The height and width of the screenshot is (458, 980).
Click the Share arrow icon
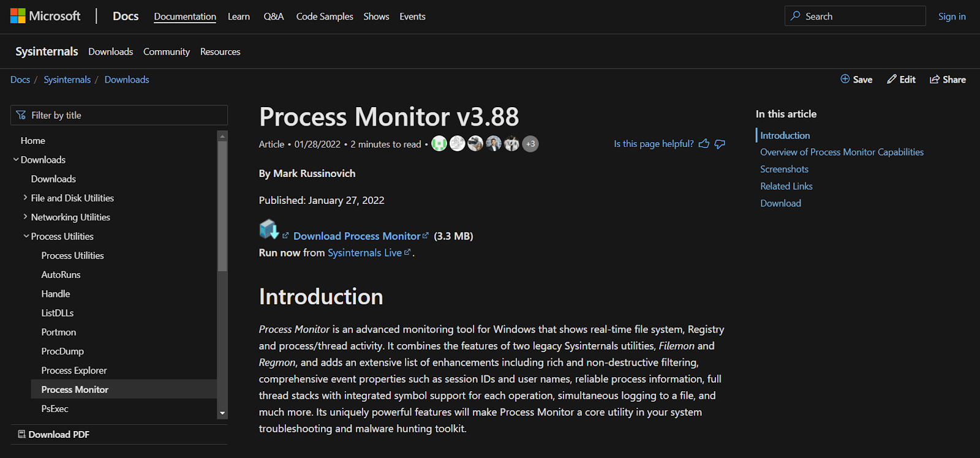click(x=935, y=79)
